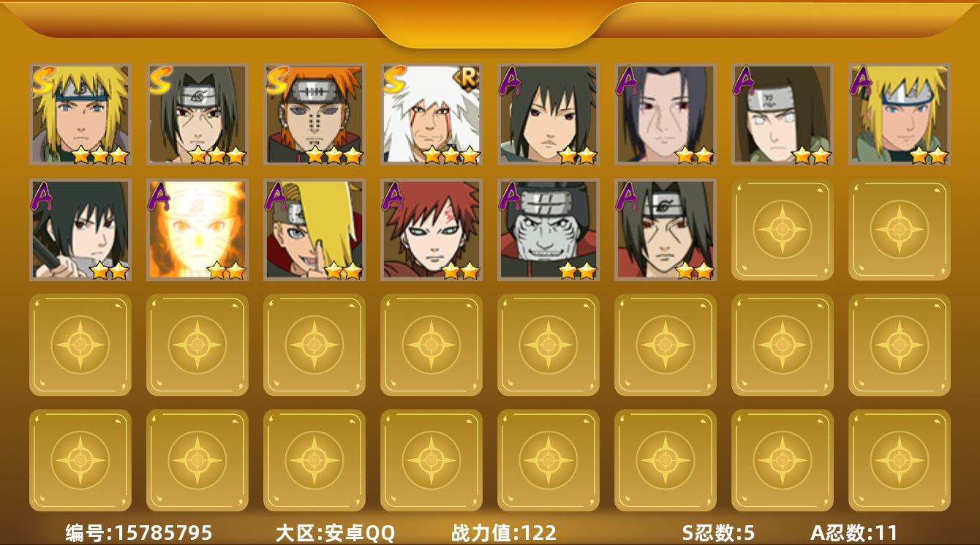Click the 编号:15785795 account number text
Screen dimensions: 980x545
pos(139,533)
